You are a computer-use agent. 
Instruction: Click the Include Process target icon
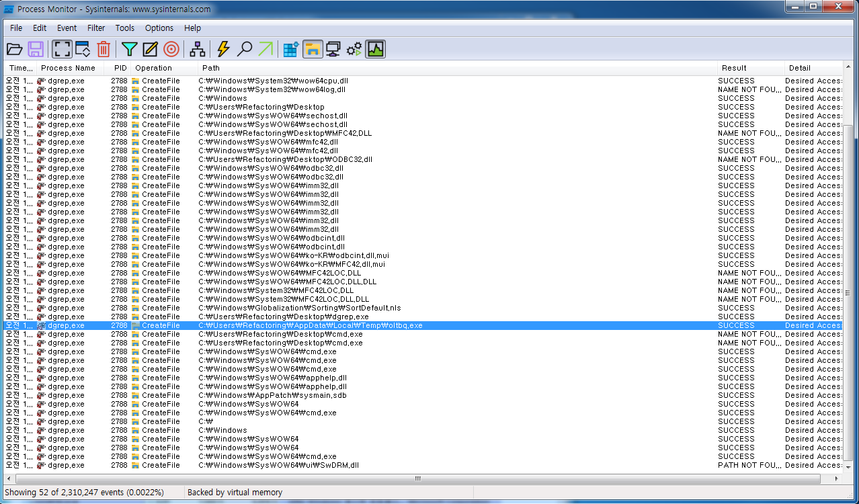[171, 49]
